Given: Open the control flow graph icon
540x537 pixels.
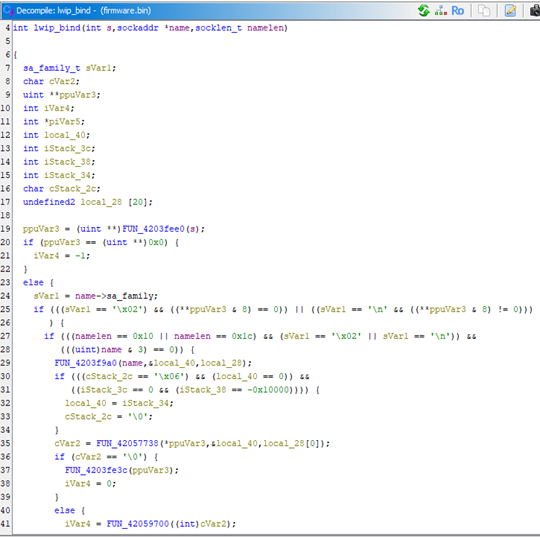Looking at the screenshot, I should click(441, 11).
